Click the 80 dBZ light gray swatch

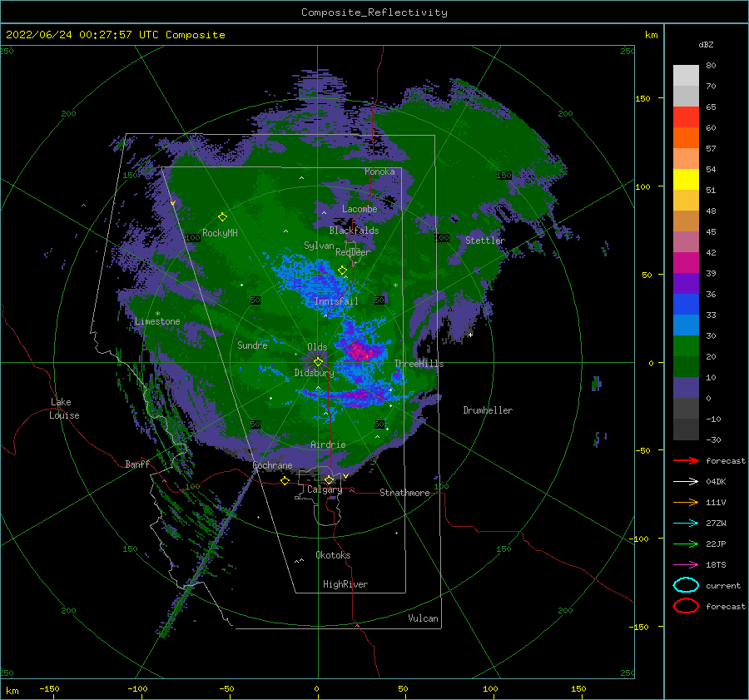tap(686, 76)
